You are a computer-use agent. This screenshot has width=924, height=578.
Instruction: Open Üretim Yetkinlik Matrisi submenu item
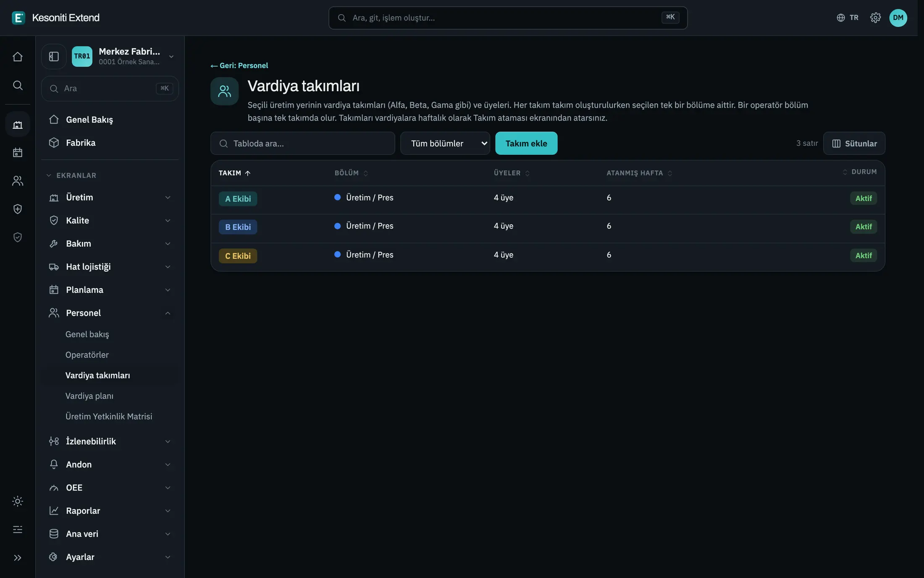click(x=109, y=416)
